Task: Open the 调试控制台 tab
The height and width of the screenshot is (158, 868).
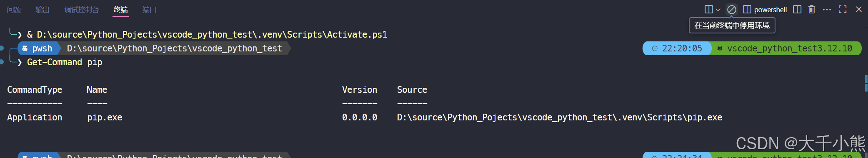Action: coord(82,10)
